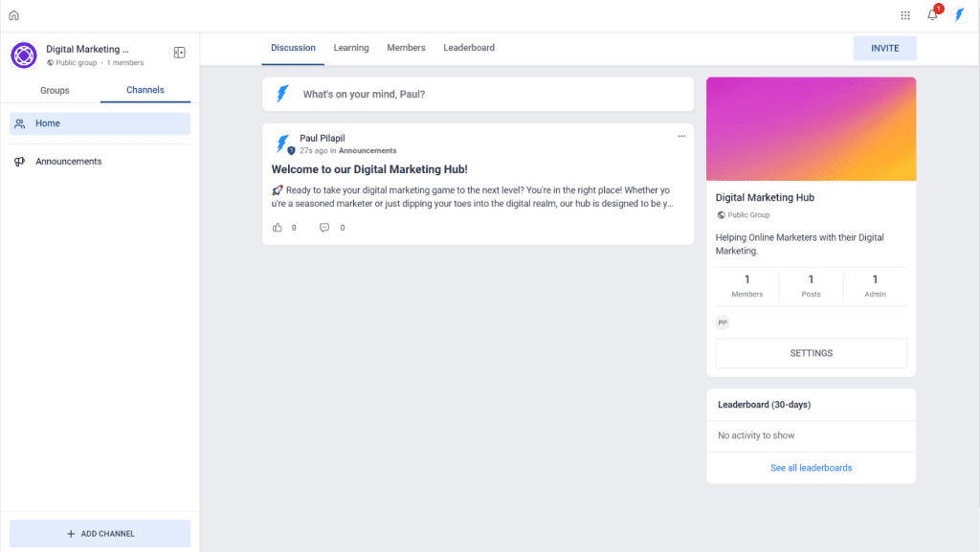Image resolution: width=980 pixels, height=552 pixels.
Task: Like Paul's welcome post with the thumbs up
Action: pos(276,227)
